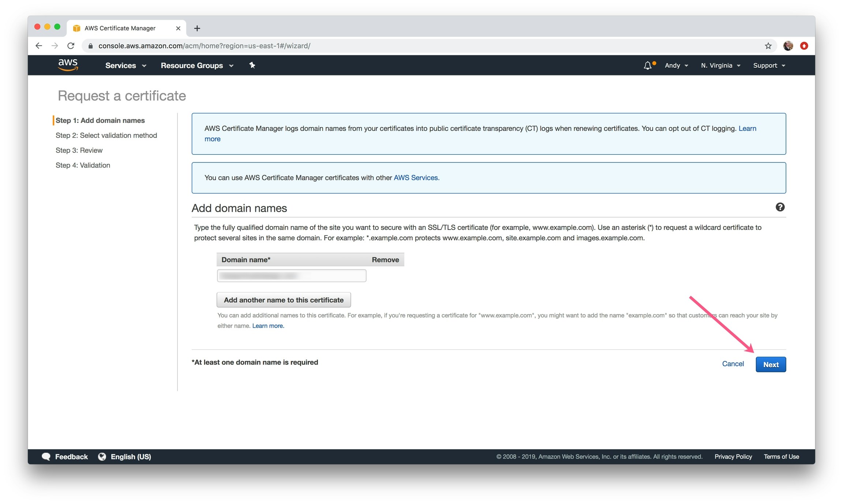Open the Support menu
Viewport: 843px width, 504px height.
coord(769,65)
